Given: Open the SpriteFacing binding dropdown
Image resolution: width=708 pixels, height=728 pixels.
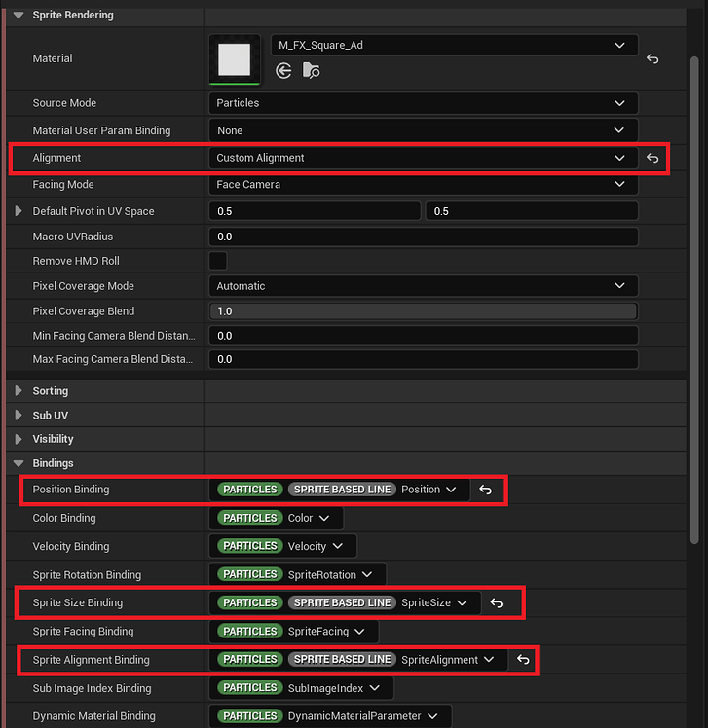Looking at the screenshot, I should tap(293, 632).
